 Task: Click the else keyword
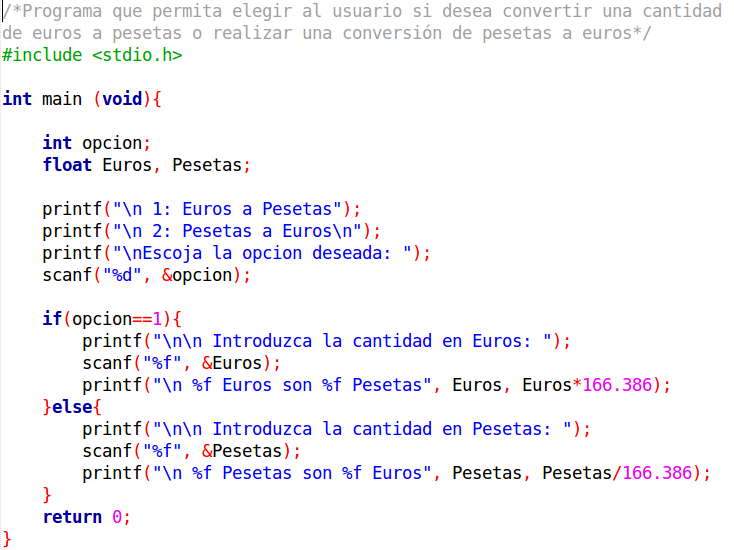(x=72, y=407)
